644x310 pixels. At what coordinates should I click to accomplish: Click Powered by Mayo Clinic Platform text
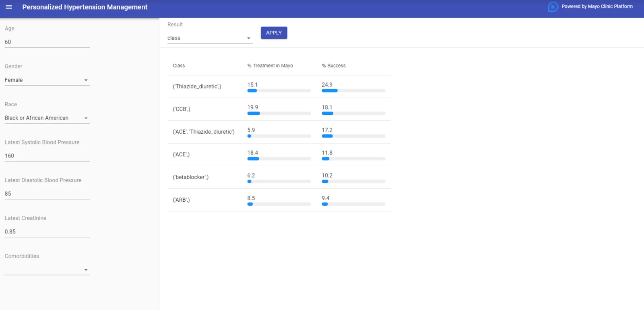[597, 6]
